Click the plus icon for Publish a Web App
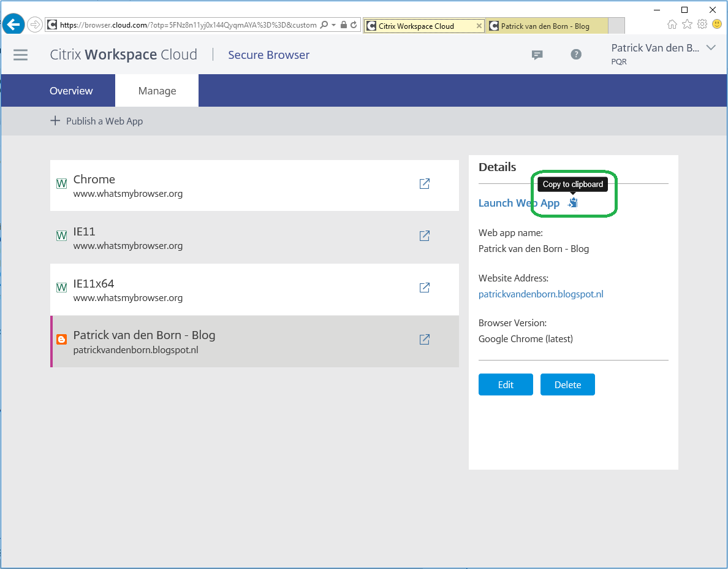The height and width of the screenshot is (569, 728). tap(55, 121)
